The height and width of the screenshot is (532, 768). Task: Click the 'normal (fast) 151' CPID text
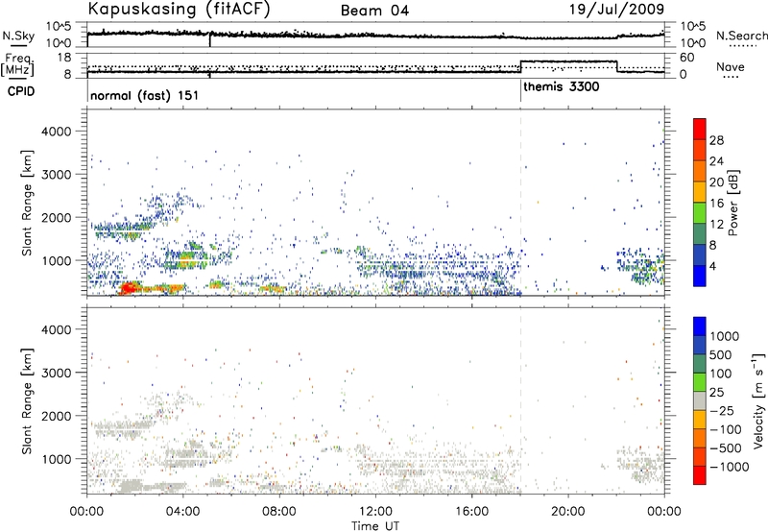[145, 95]
